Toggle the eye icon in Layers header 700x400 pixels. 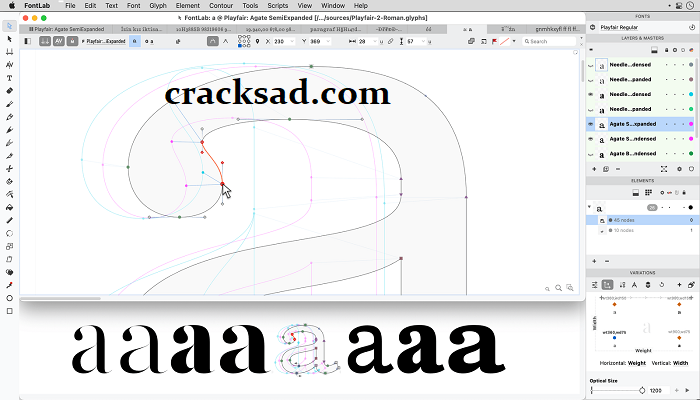pyautogui.click(x=591, y=50)
